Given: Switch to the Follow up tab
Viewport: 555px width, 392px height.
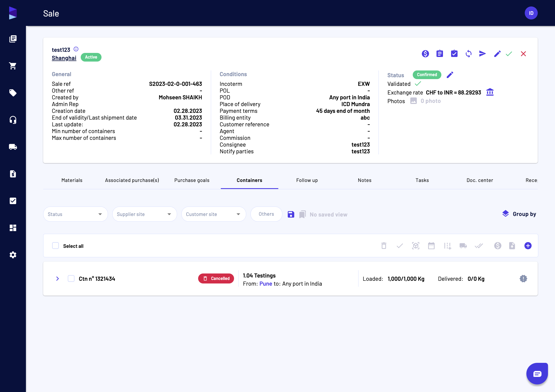Looking at the screenshot, I should point(307,180).
